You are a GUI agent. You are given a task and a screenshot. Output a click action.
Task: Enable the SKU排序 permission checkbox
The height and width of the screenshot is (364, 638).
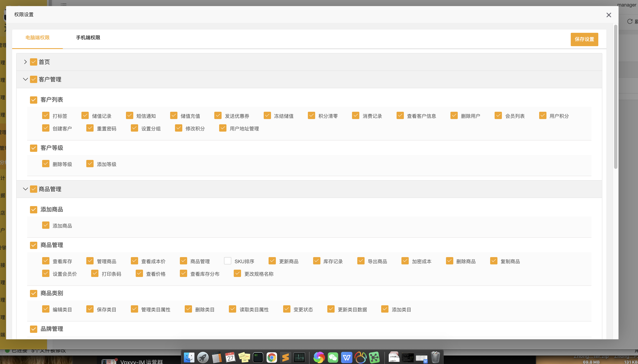228,261
